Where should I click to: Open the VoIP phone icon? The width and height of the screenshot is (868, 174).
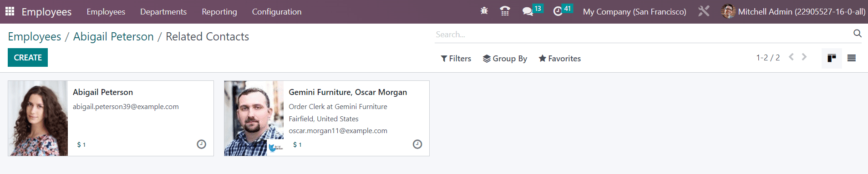click(505, 11)
